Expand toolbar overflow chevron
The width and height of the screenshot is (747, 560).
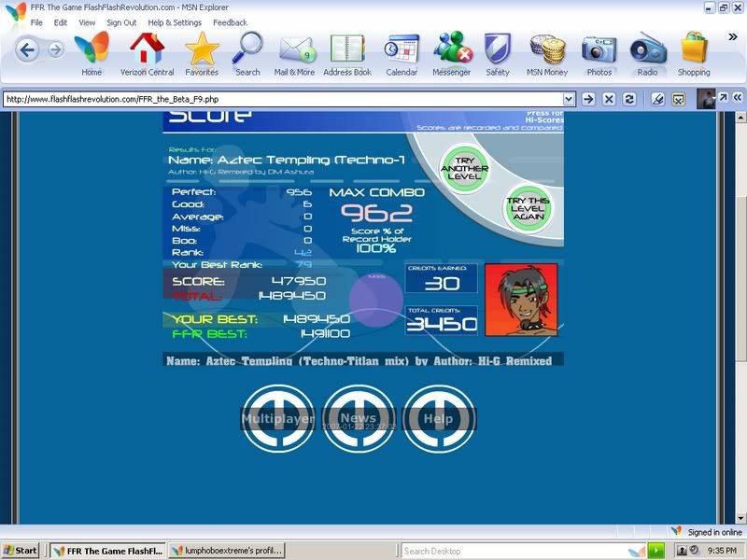tap(733, 37)
